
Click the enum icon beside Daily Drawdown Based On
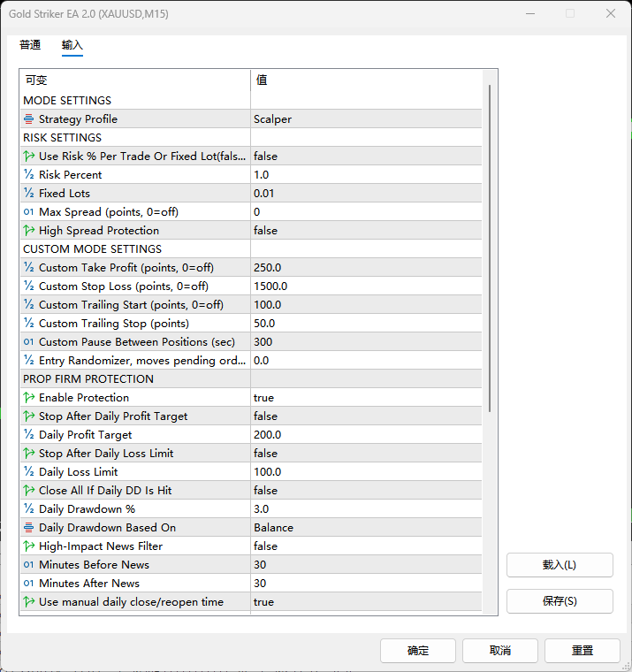(x=28, y=527)
